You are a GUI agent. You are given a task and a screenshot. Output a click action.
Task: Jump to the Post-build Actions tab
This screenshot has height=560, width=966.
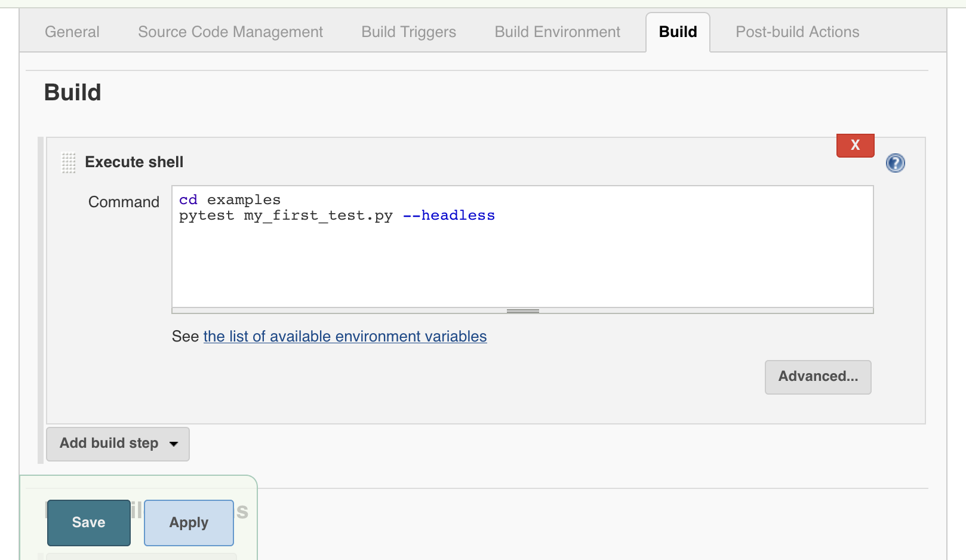(x=797, y=32)
